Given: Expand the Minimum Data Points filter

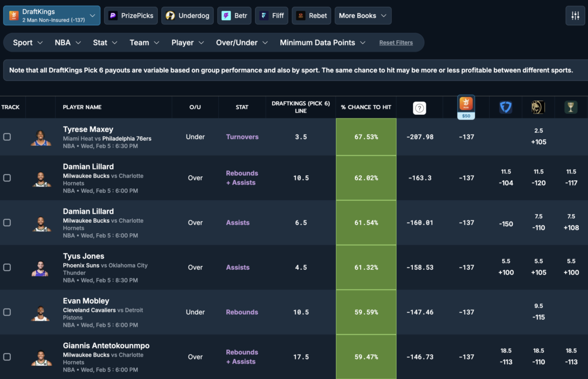Looking at the screenshot, I should pyautogui.click(x=323, y=42).
